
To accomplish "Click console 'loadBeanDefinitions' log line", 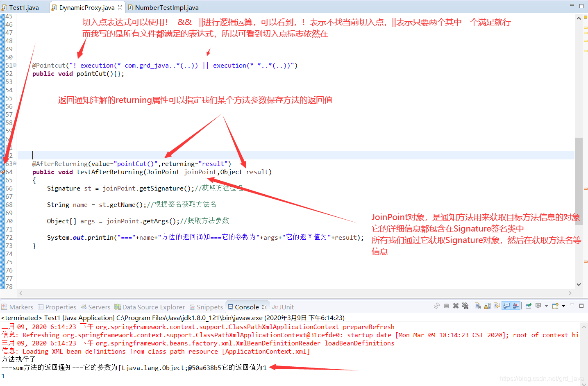I will click(198, 343).
